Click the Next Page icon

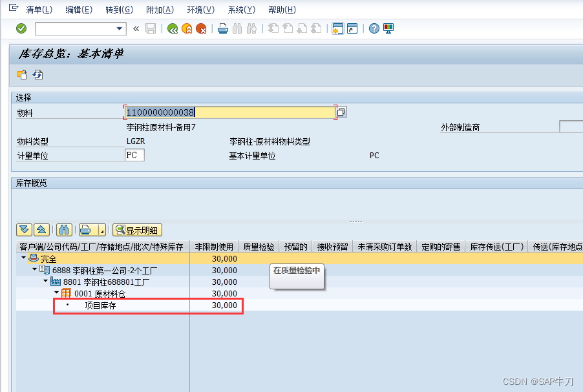pyautogui.click(x=302, y=28)
